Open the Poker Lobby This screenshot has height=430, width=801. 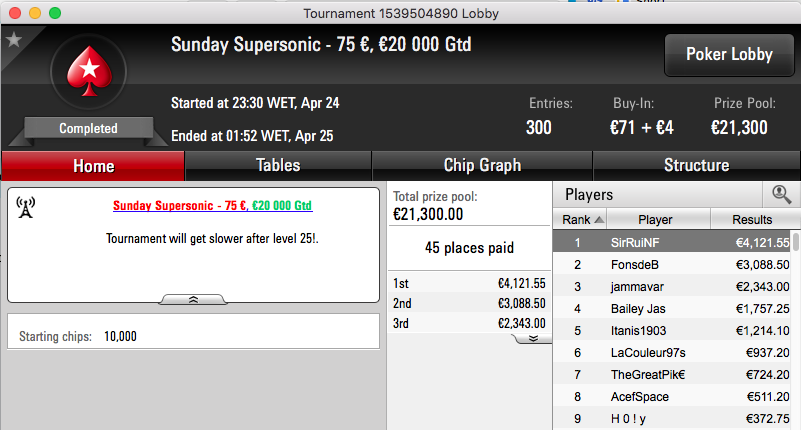point(729,55)
